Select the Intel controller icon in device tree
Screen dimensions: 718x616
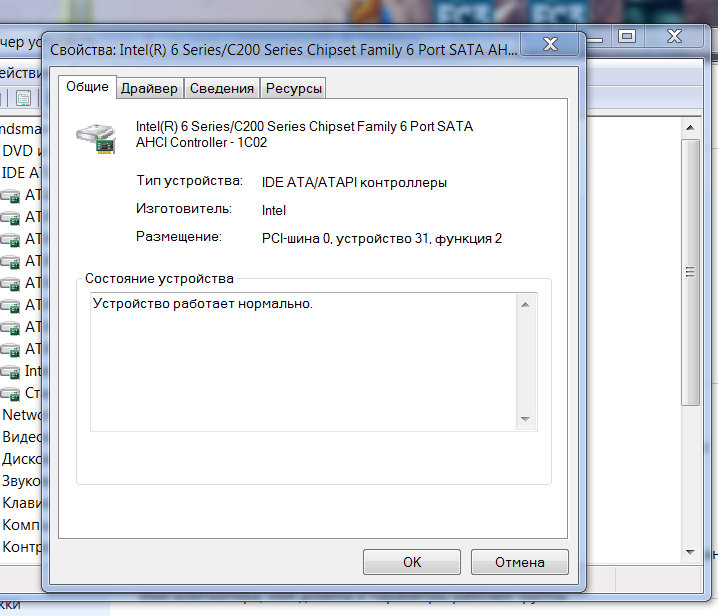click(11, 372)
